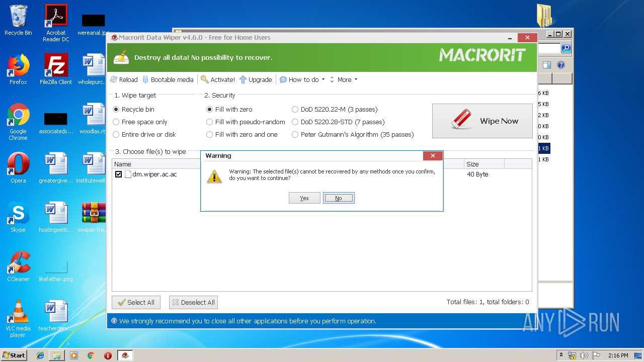Expand the How to do dropdown
Image resolution: width=644 pixels, height=362 pixels.
coord(302,79)
